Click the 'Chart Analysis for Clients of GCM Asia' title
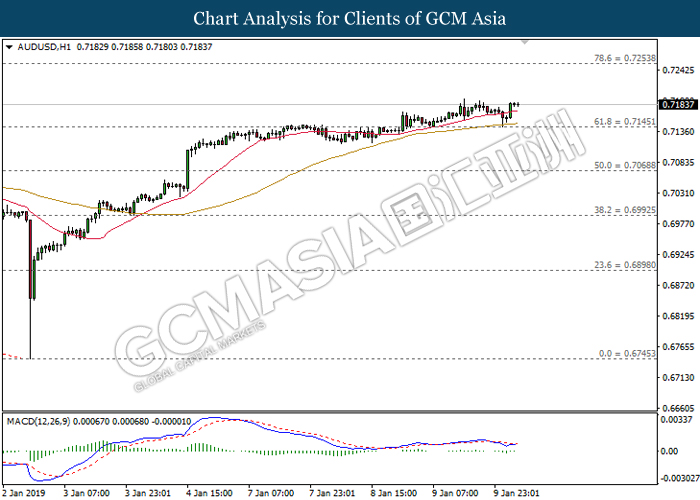Image resolution: width=700 pixels, height=500 pixels. pyautogui.click(x=350, y=19)
